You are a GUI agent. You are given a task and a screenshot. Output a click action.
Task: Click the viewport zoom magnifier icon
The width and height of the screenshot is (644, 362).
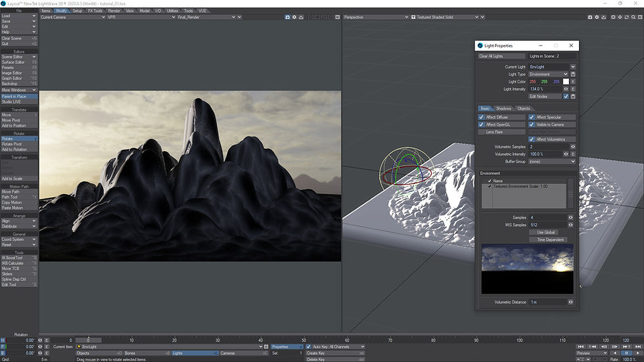pyautogui.click(x=632, y=17)
